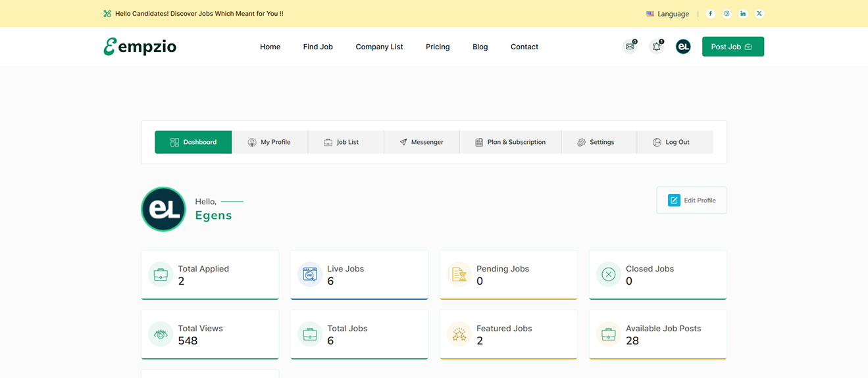Click the Post Job button
The image size is (868, 378).
pyautogui.click(x=733, y=47)
